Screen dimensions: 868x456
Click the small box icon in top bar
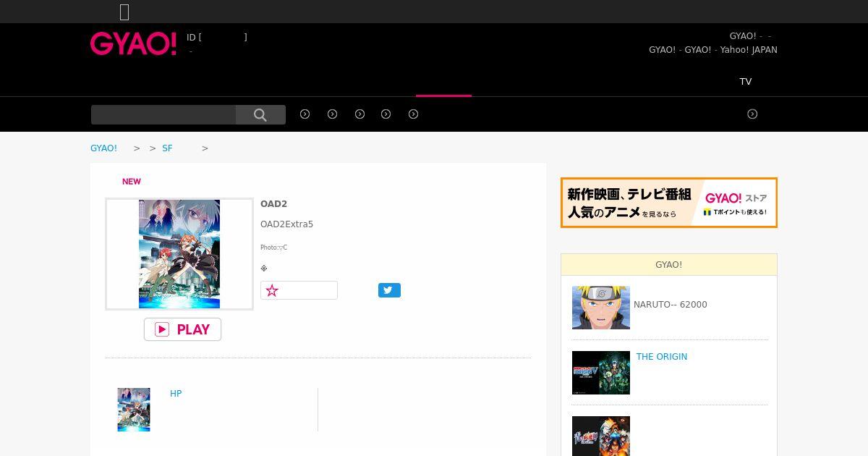[124, 12]
